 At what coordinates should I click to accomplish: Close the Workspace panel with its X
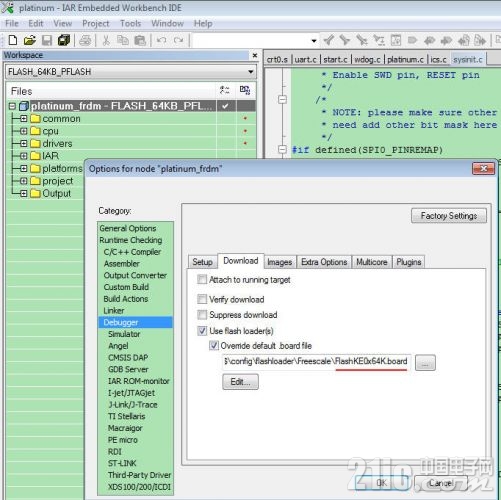click(255, 55)
